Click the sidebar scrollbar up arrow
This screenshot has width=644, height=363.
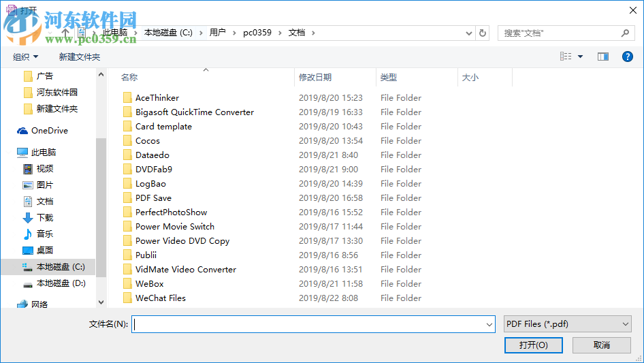pyautogui.click(x=101, y=75)
